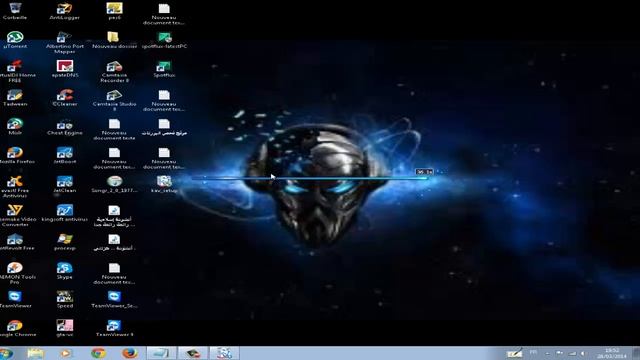The width and height of the screenshot is (640, 360).
Task: Select the Tadween shortcut
Action: point(15,98)
